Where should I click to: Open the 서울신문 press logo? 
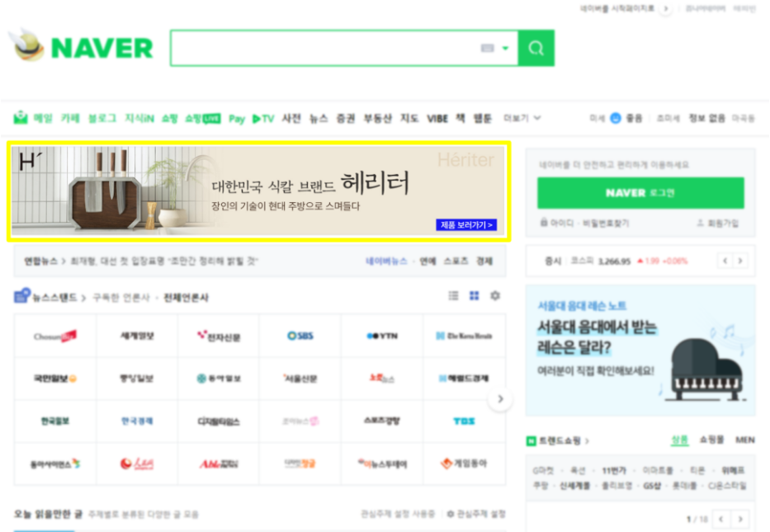pyautogui.click(x=300, y=379)
